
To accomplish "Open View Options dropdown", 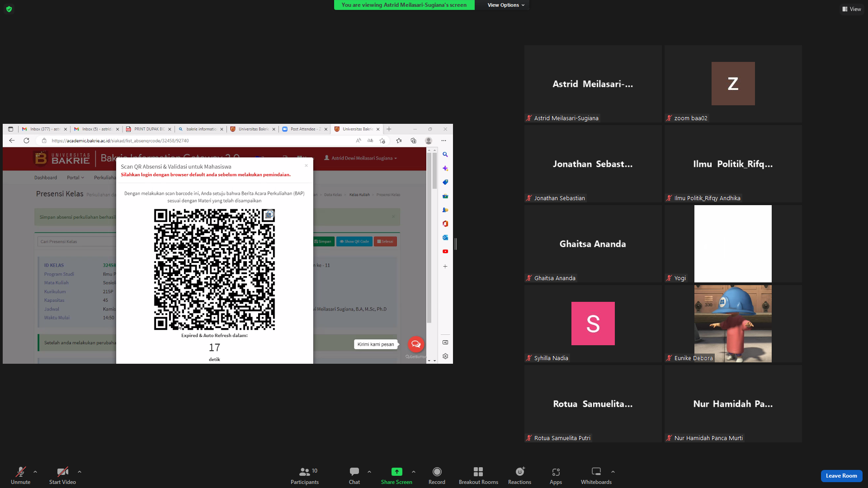I will (506, 5).
